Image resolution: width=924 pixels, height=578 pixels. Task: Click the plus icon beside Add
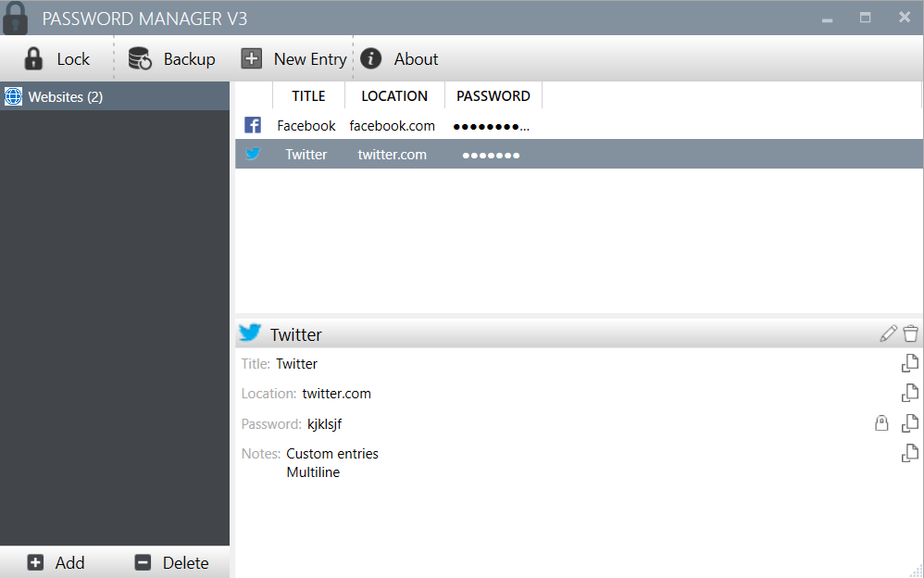(35, 562)
